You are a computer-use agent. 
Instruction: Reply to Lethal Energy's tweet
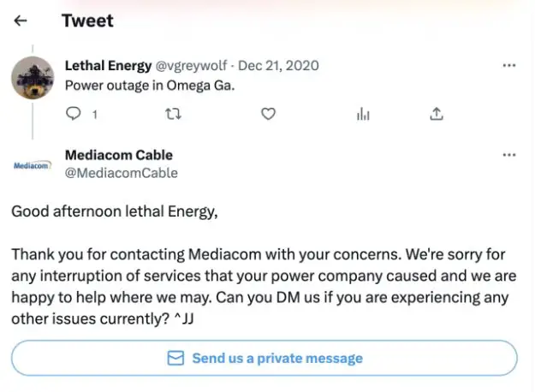point(73,114)
